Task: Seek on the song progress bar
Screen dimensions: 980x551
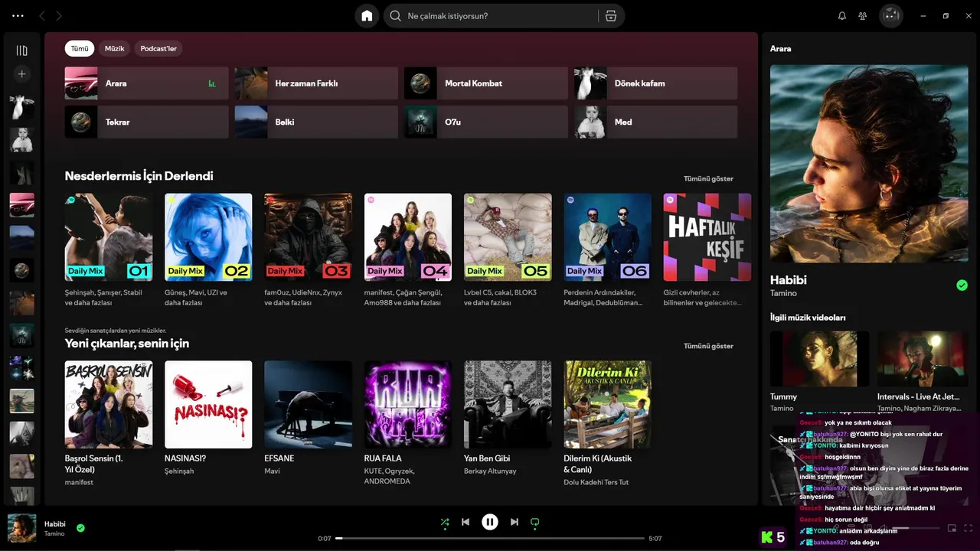Action: pos(490,539)
